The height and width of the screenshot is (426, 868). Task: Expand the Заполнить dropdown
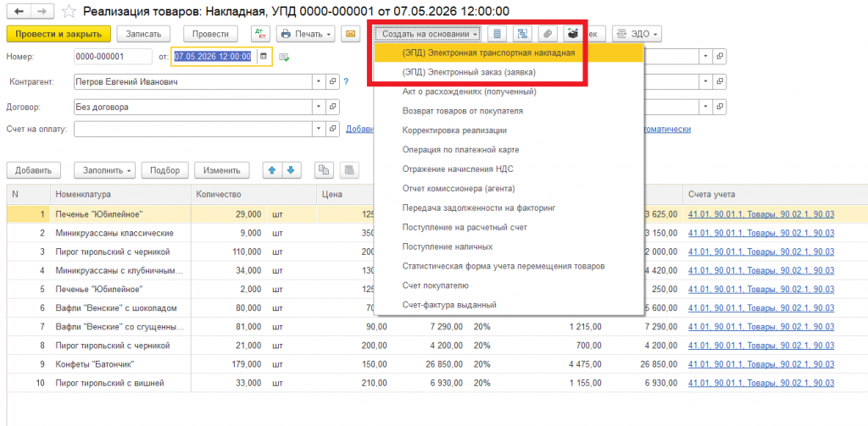pyautogui.click(x=104, y=170)
